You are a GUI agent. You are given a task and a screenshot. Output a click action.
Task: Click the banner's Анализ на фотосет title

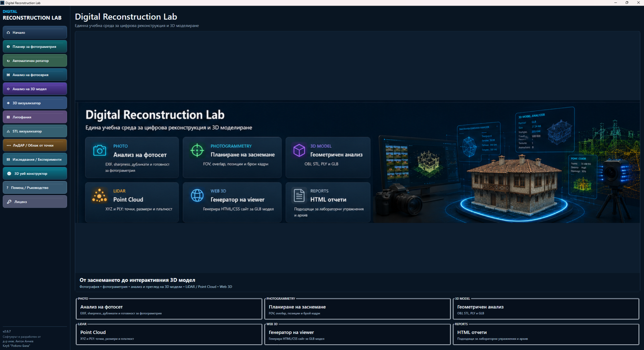click(x=140, y=155)
